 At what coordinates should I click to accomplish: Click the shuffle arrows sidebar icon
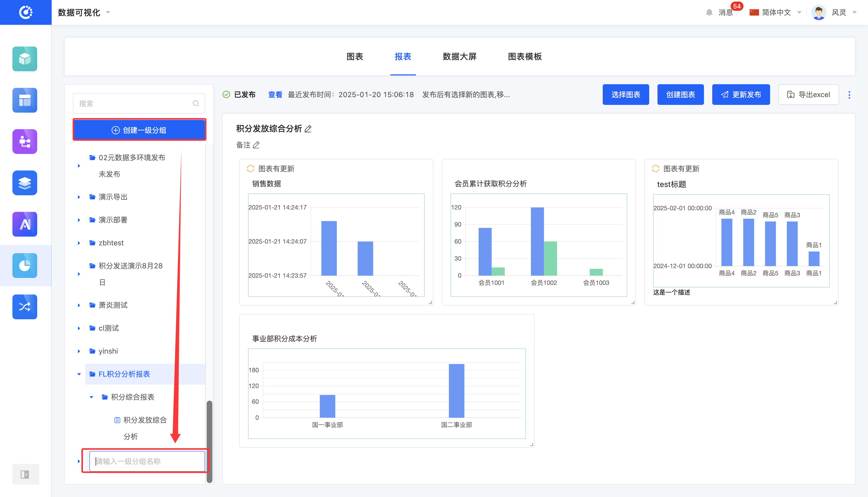click(25, 307)
